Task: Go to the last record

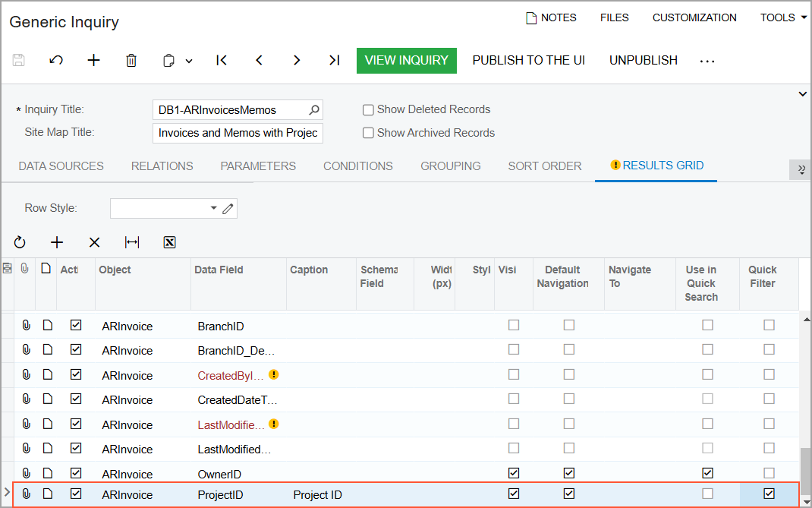Action: [334, 61]
